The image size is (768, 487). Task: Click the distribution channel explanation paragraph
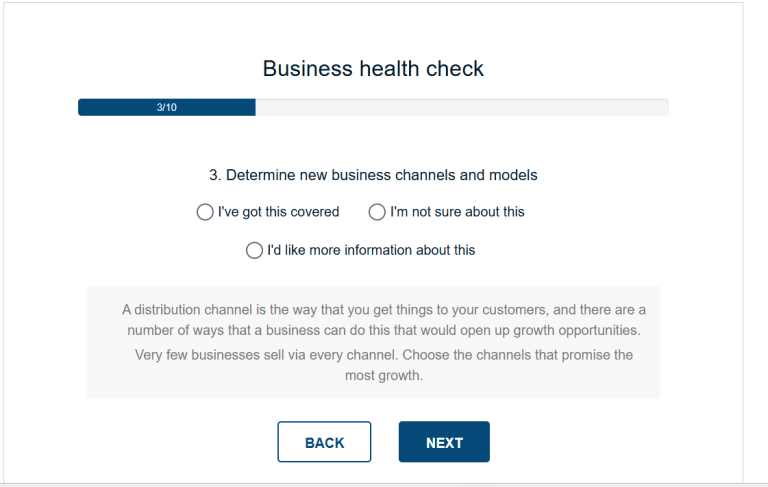(383, 320)
